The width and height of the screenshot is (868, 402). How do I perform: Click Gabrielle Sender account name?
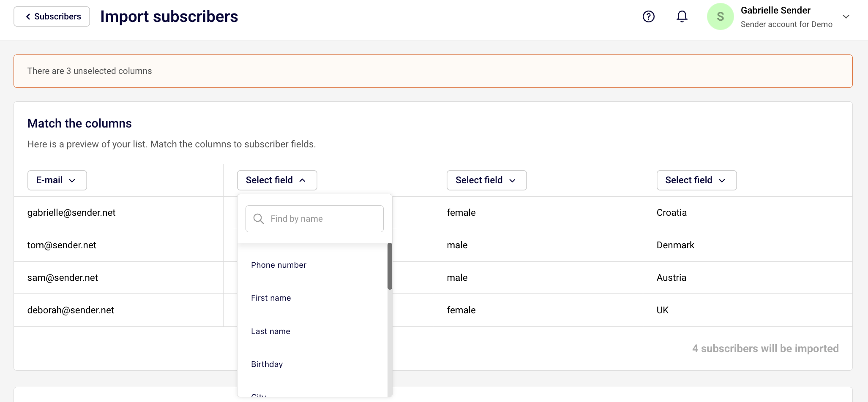pyautogui.click(x=775, y=11)
